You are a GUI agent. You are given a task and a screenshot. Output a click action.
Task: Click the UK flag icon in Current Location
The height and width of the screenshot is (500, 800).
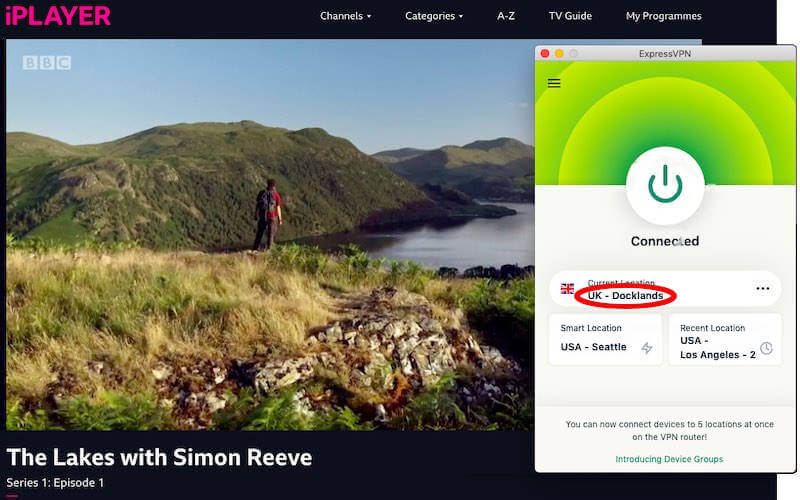[567, 289]
